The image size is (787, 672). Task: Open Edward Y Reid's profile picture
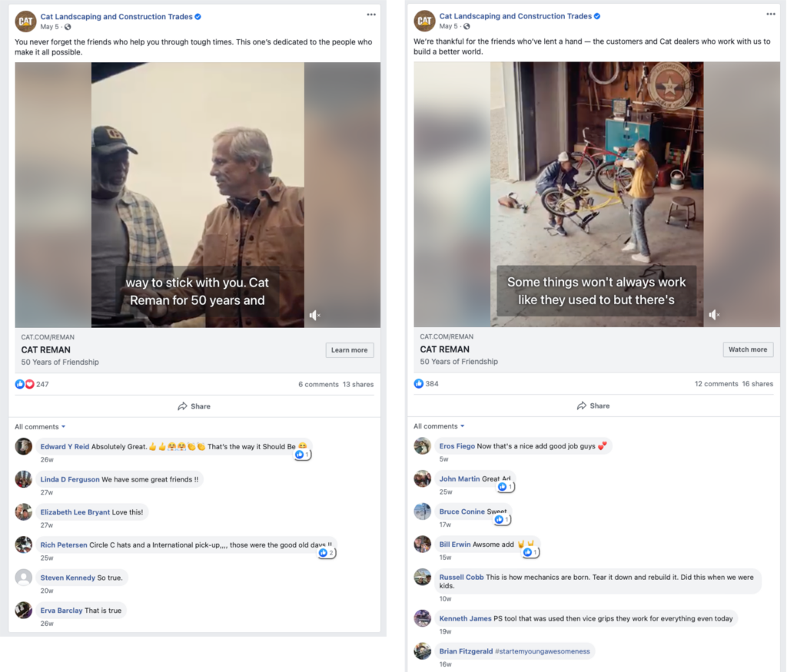(24, 446)
